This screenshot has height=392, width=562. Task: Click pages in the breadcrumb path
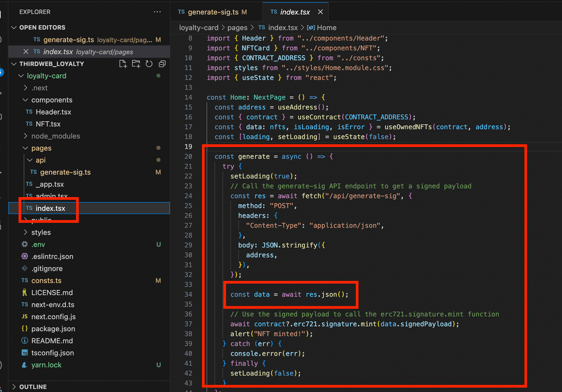(238, 28)
